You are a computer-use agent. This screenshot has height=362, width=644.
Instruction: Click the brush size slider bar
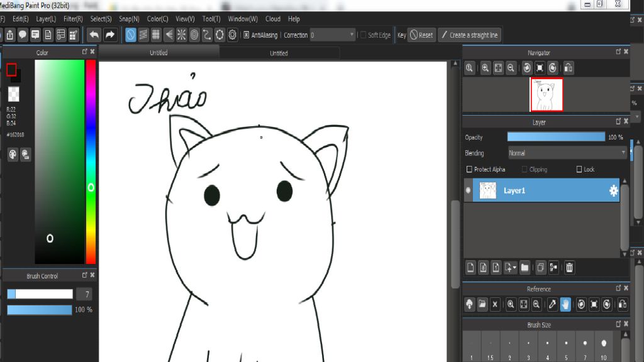(x=40, y=294)
